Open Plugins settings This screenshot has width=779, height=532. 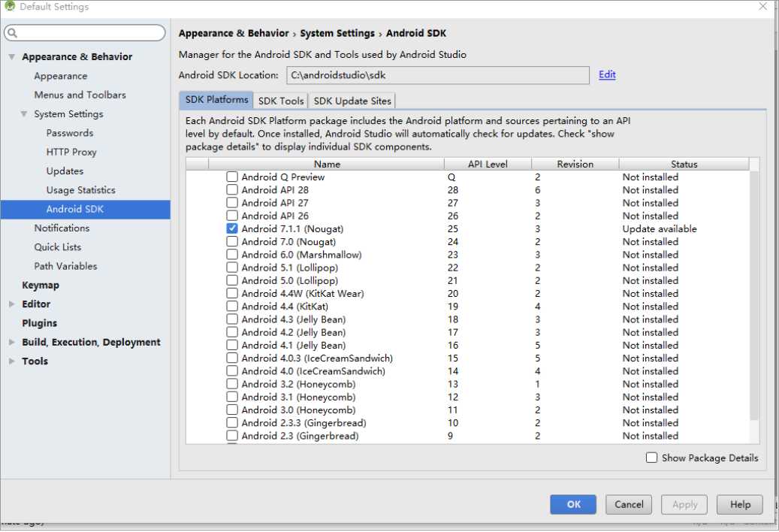pos(39,323)
